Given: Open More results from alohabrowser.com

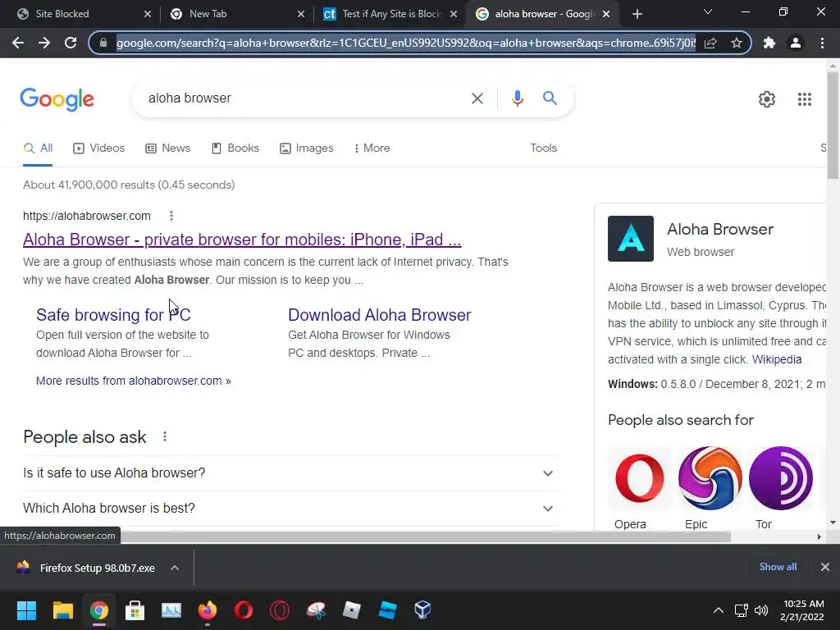Looking at the screenshot, I should click(x=134, y=381).
